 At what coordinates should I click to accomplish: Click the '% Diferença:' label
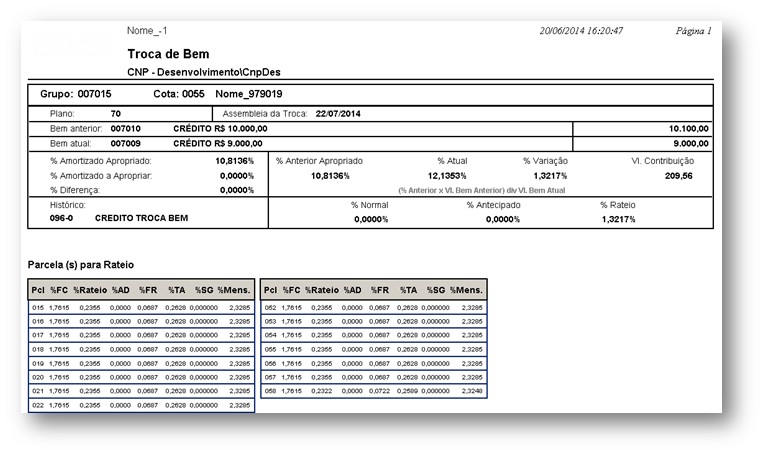pos(75,190)
